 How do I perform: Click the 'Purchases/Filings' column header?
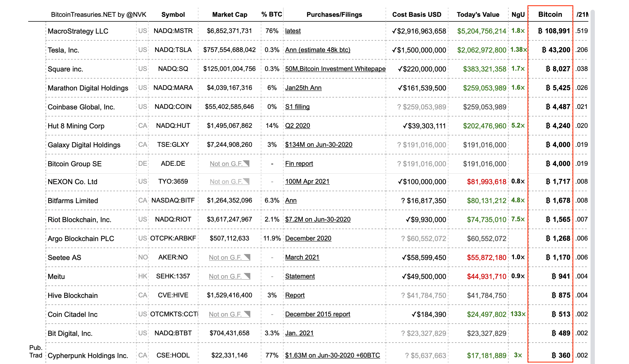[x=334, y=15]
